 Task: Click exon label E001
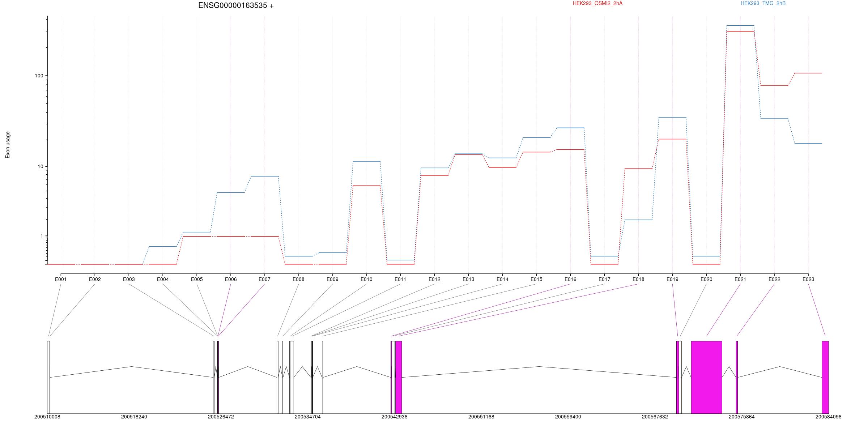pos(61,279)
